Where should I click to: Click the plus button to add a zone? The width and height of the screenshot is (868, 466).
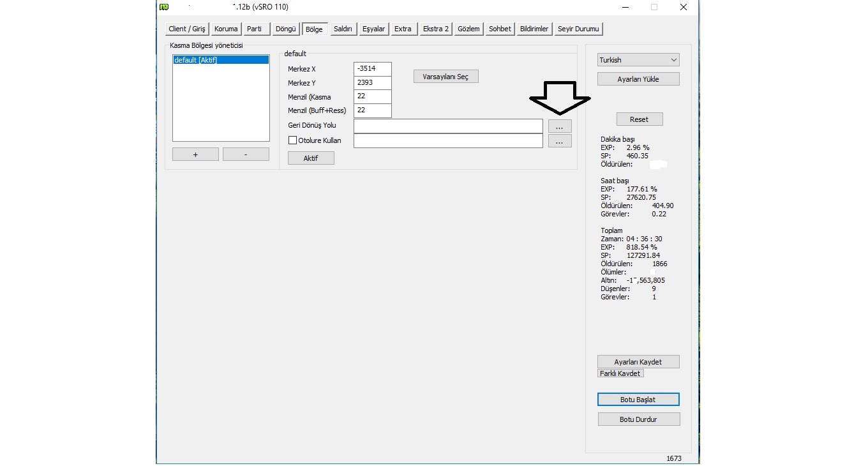pyautogui.click(x=195, y=154)
